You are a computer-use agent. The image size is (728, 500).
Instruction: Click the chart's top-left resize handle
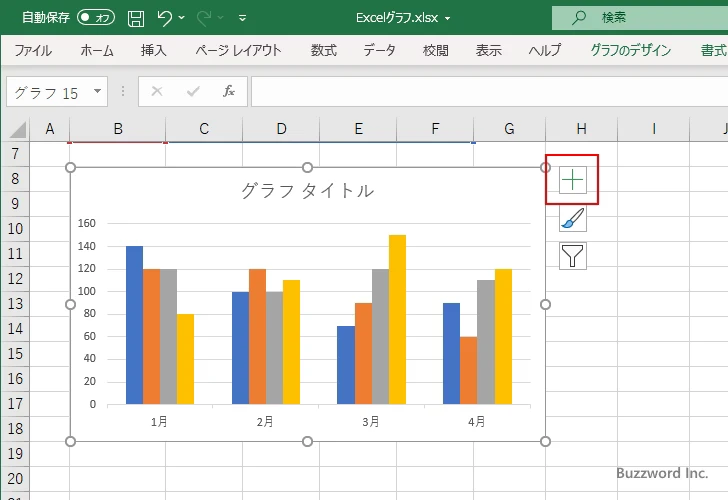[71, 168]
